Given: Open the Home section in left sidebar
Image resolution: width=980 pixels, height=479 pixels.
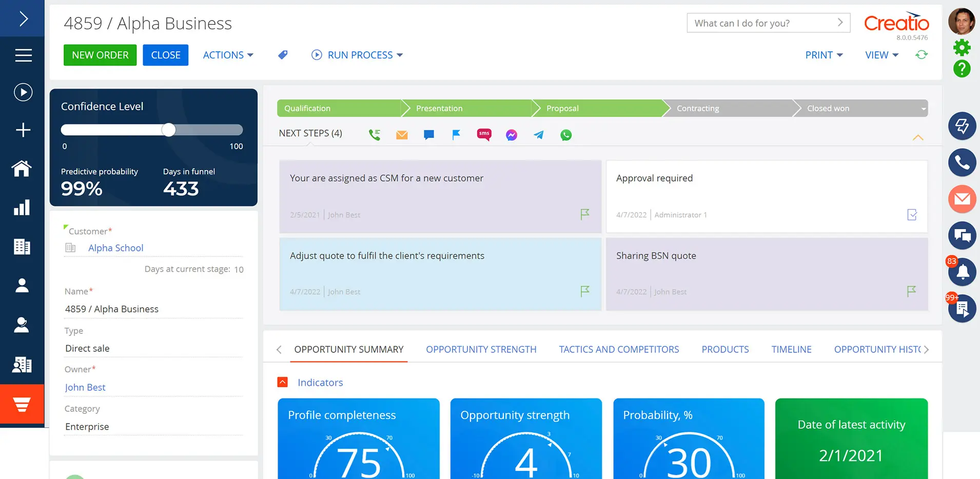Looking at the screenshot, I should pyautogui.click(x=22, y=168).
